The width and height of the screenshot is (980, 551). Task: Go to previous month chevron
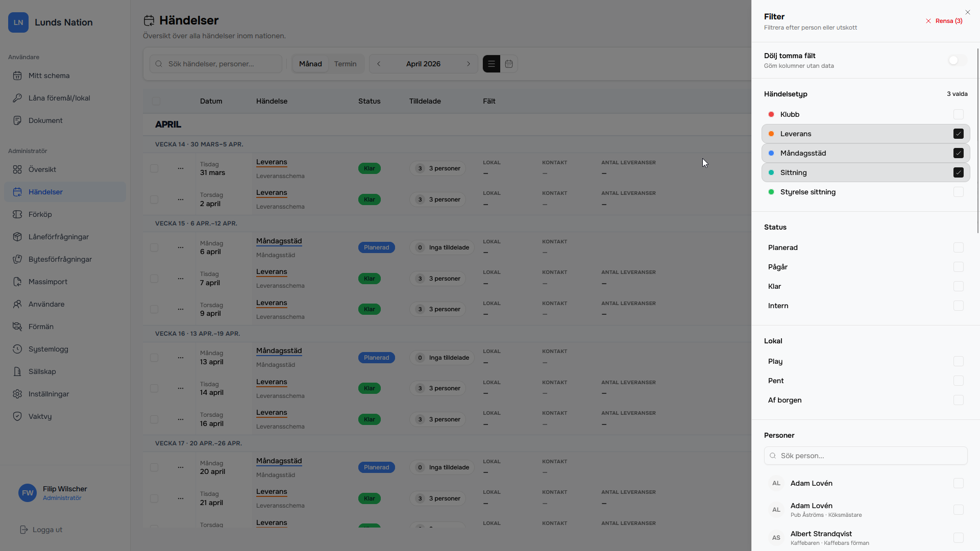(379, 64)
